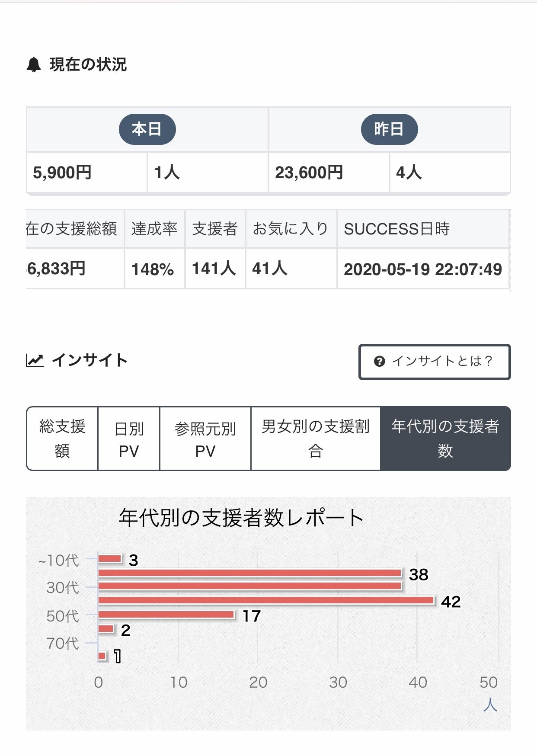The height and width of the screenshot is (756, 537).
Task: Click the 達成率 value 148%
Action: [153, 269]
